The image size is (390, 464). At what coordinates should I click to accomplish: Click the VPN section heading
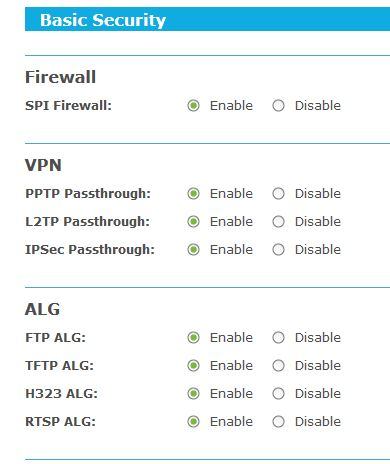pyautogui.click(x=43, y=165)
